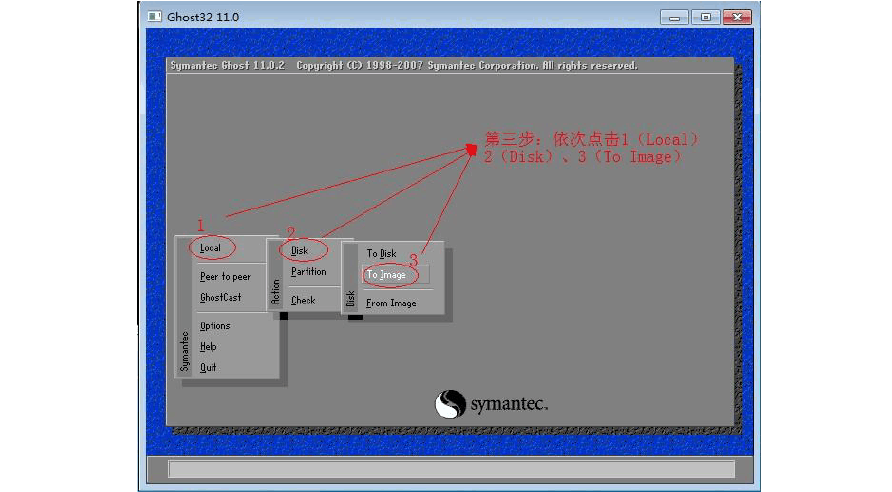892x492 pixels.
Task: Select To Disk in Disk submenu
Action: (x=381, y=253)
